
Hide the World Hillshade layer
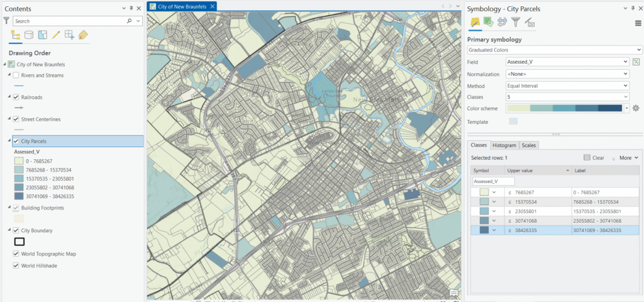coord(16,266)
